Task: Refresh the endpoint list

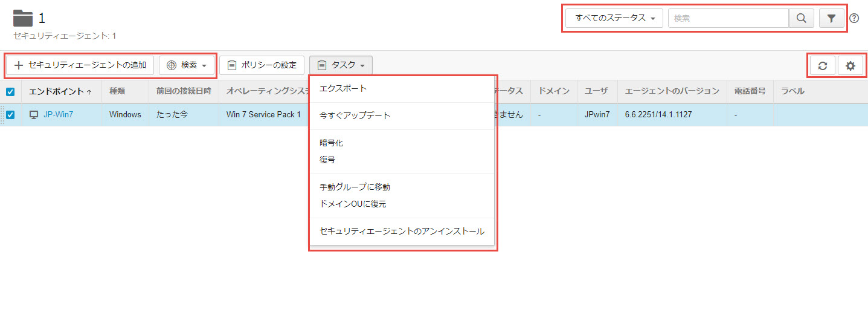Action: [x=822, y=66]
